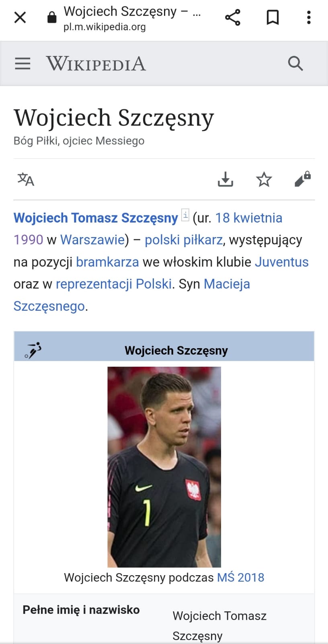Tap the locked edit pencil icon

point(302,179)
